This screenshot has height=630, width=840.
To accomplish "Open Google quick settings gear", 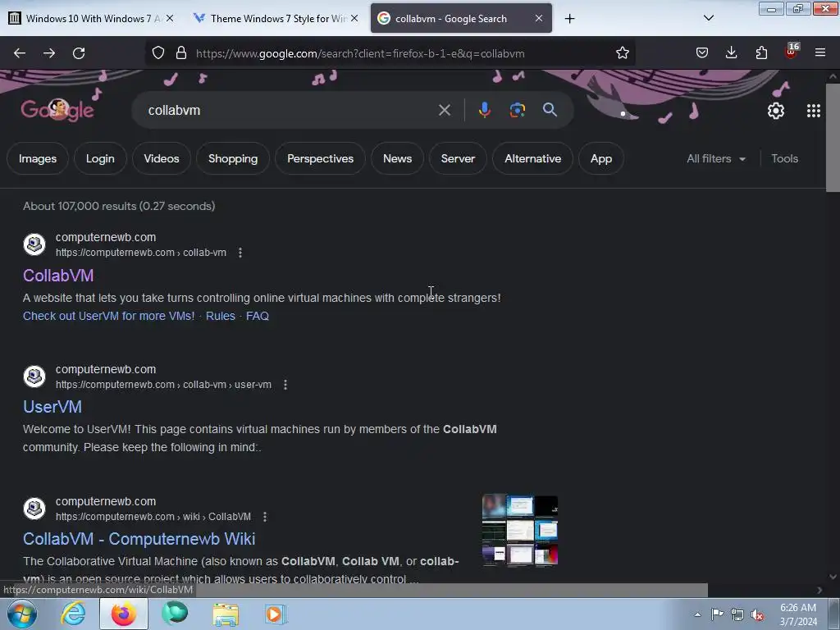I will pos(776,111).
